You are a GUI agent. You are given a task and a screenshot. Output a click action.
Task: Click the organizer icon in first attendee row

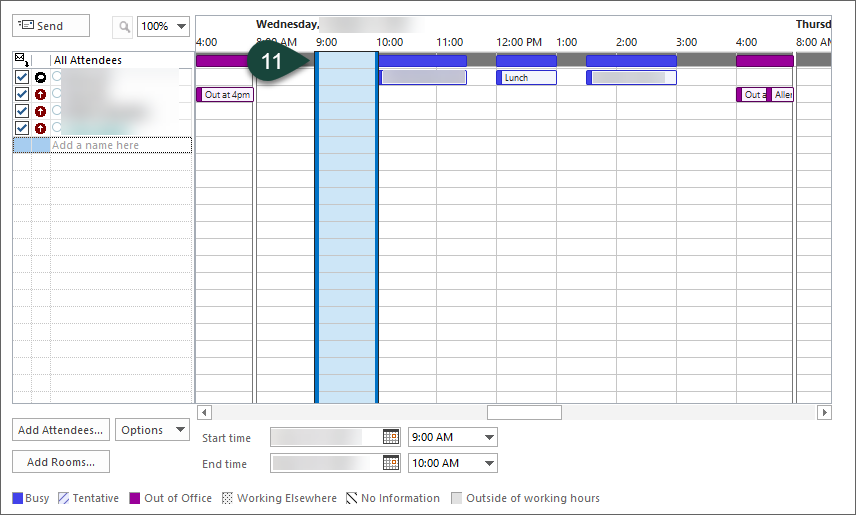click(40, 77)
